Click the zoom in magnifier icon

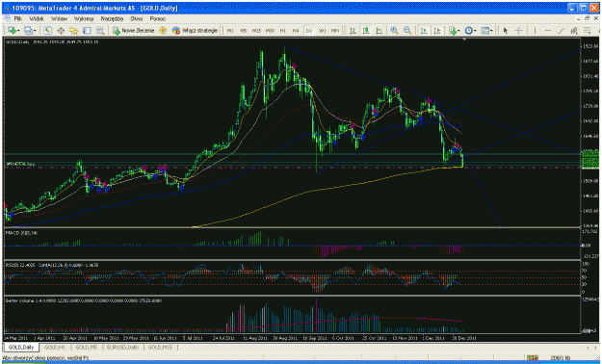pyautogui.click(x=394, y=31)
